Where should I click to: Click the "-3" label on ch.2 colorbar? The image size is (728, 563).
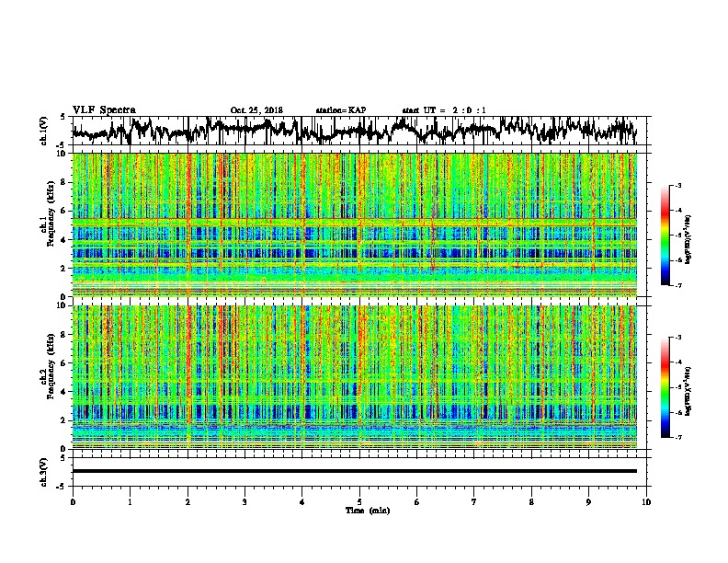[x=677, y=338]
